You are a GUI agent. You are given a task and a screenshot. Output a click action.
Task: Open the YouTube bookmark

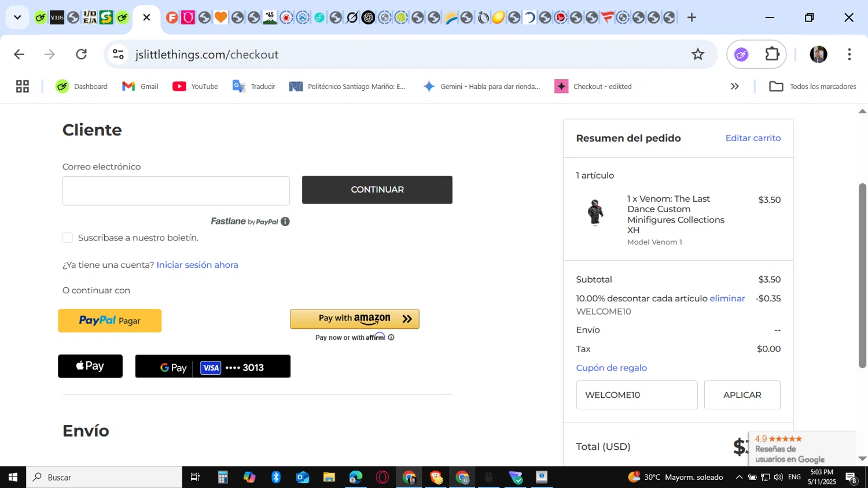pos(196,86)
